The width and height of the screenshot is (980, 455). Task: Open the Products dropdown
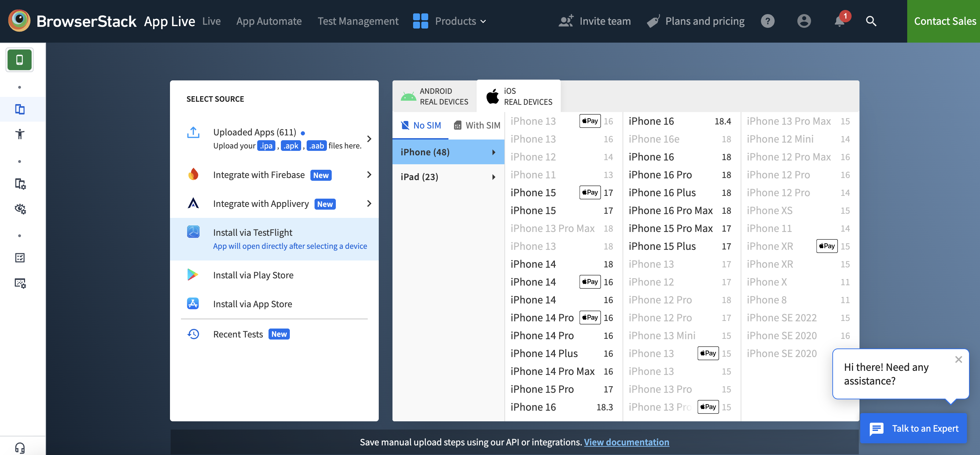pyautogui.click(x=460, y=21)
